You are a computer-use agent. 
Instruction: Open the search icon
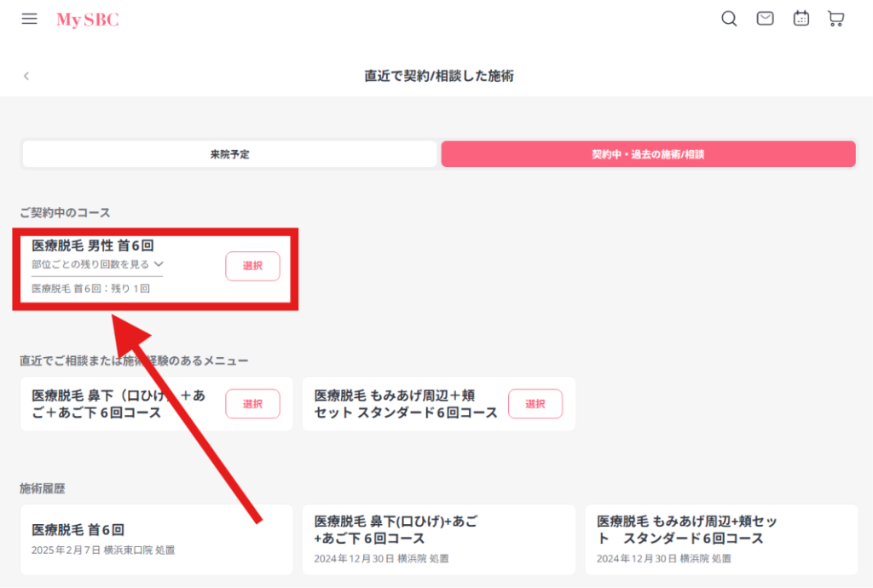[729, 19]
